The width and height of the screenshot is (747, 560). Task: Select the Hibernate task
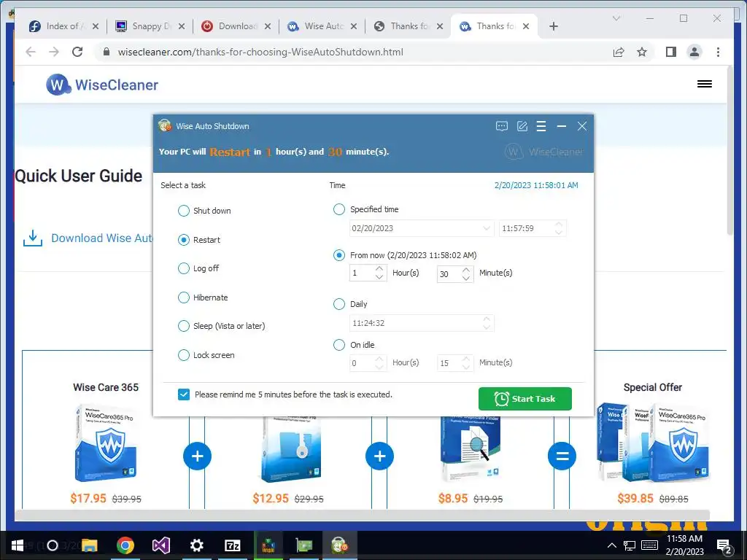183,297
